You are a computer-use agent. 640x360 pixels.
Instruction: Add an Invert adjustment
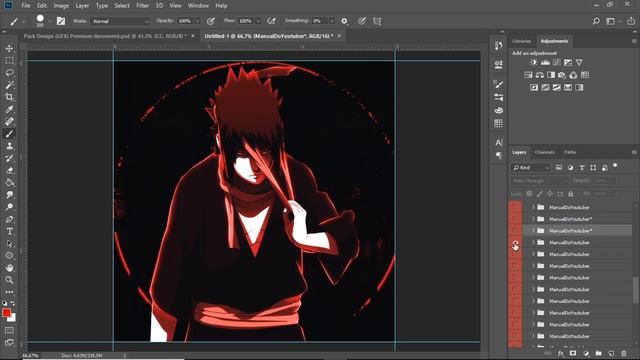[534, 87]
